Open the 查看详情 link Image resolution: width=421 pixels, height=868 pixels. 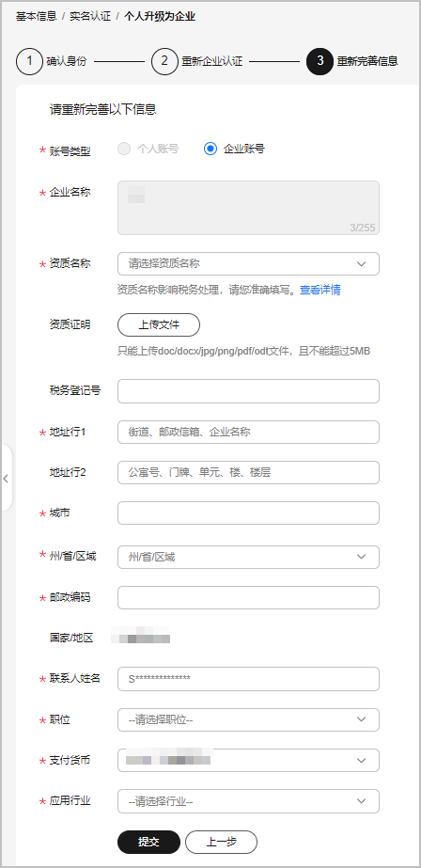point(320,290)
